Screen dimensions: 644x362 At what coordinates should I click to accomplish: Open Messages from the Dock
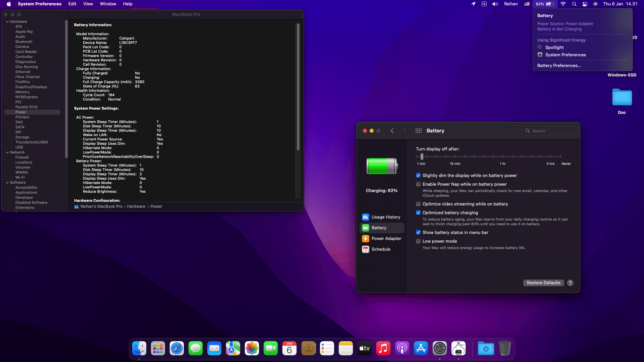196,349
